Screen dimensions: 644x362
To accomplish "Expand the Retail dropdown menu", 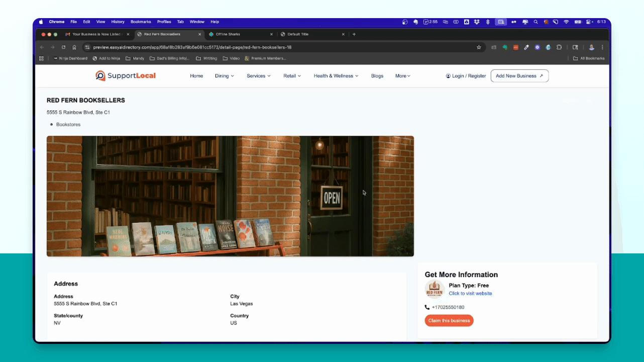I will coord(292,76).
